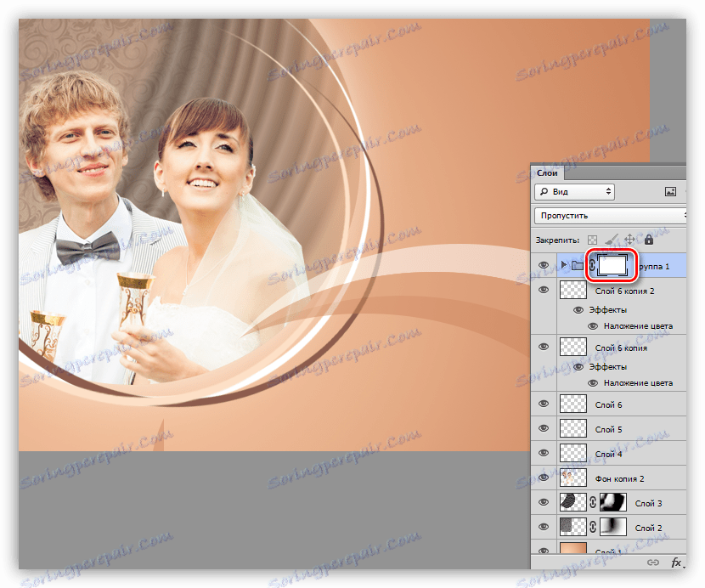
Task: Select the layer named Слой 2
Action: (x=648, y=528)
